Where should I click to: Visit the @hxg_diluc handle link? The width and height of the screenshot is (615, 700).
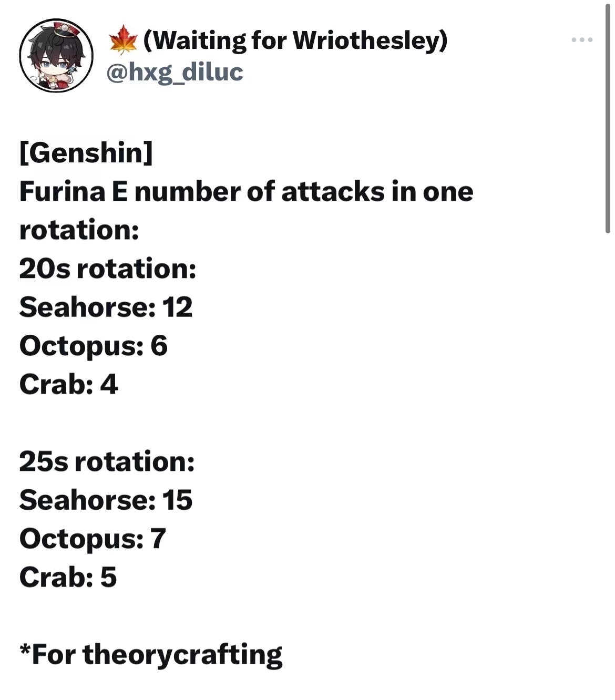click(x=175, y=72)
